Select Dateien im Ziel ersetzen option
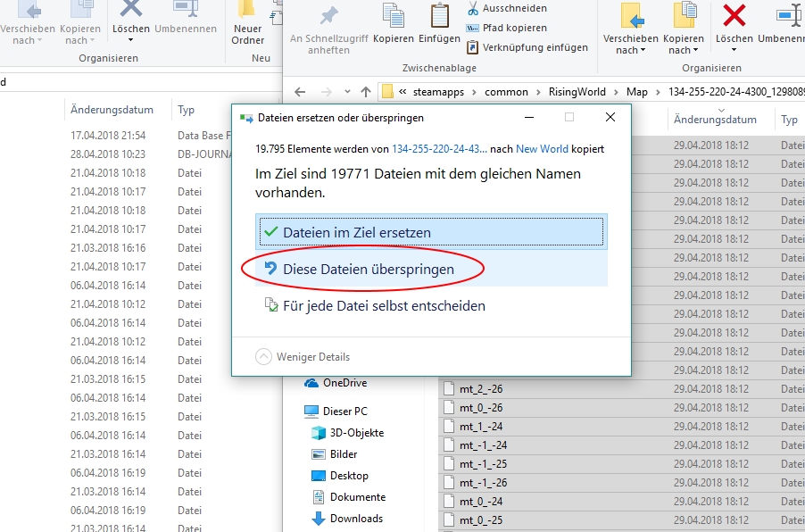The height and width of the screenshot is (532, 805). [x=356, y=232]
